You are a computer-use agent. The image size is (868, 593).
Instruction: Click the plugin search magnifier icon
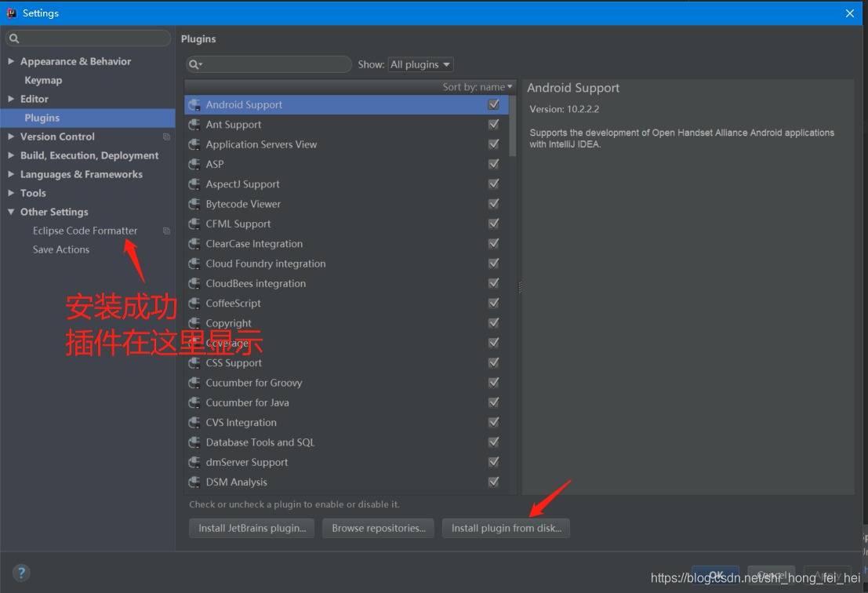[x=195, y=65]
